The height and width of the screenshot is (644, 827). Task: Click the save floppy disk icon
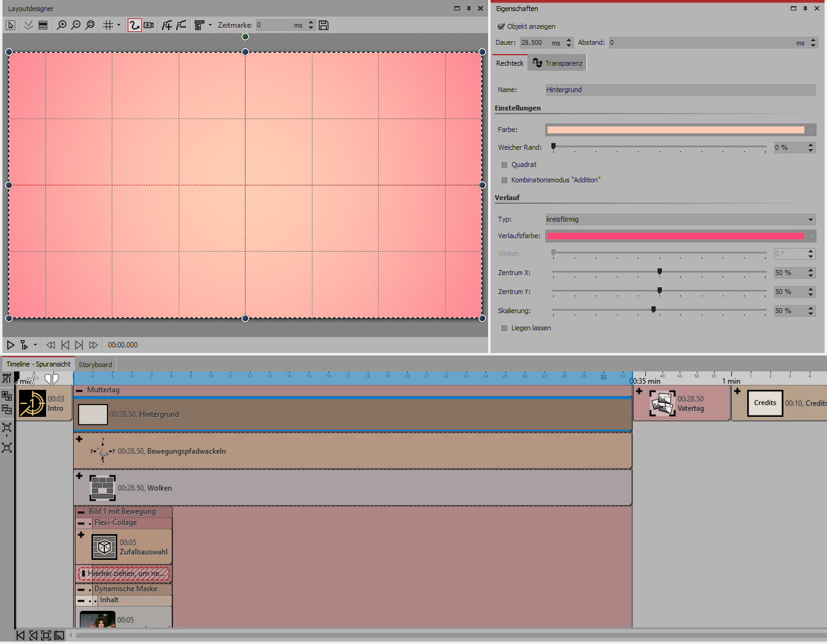point(324,25)
